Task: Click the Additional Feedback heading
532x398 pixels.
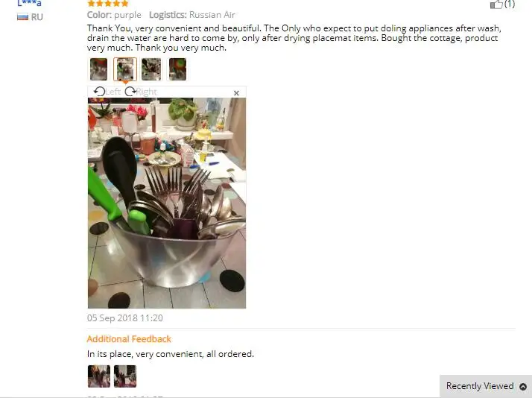Action: click(x=129, y=339)
